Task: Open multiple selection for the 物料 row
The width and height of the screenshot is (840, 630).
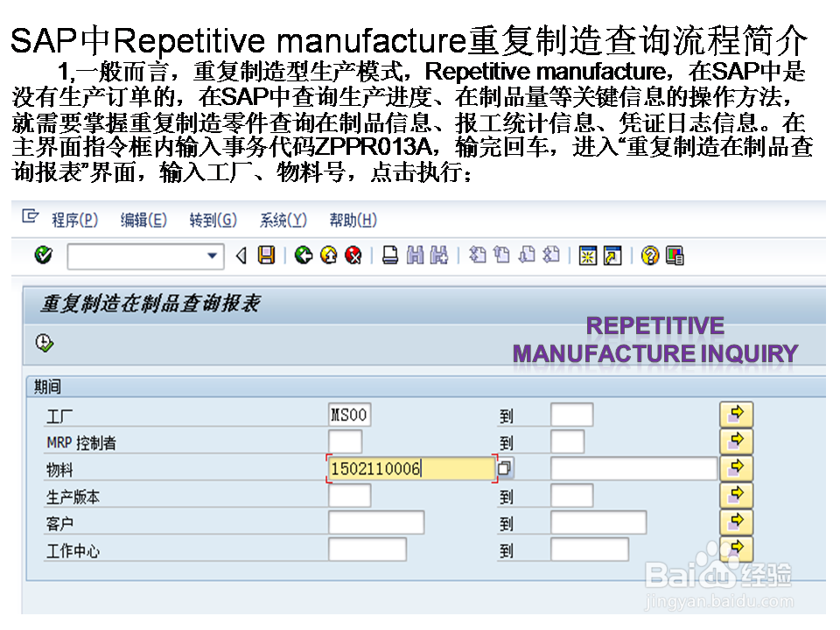Action: [x=736, y=468]
